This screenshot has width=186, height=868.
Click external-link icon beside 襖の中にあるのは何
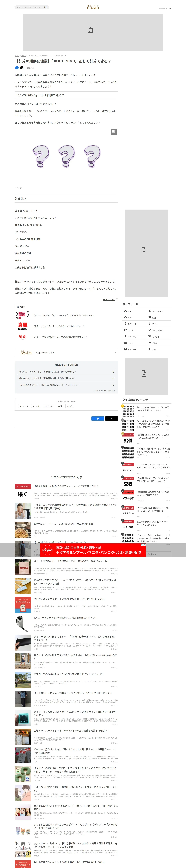pos(113,378)
